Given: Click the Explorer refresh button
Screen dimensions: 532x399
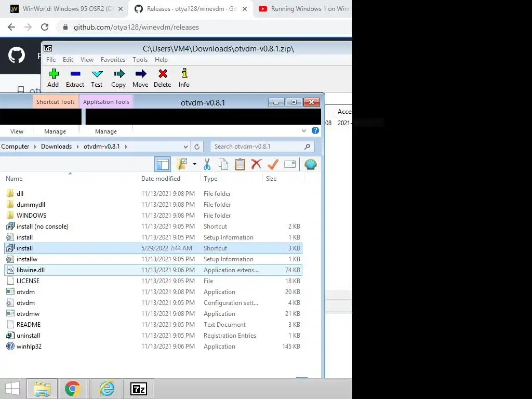Looking at the screenshot, I should [x=197, y=147].
